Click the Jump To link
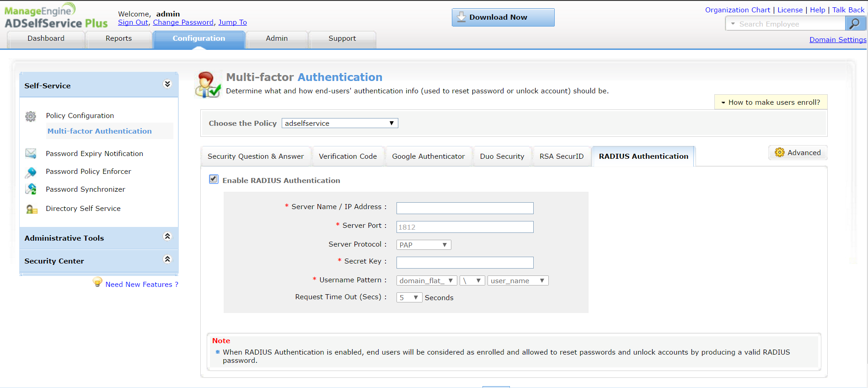This screenshot has height=388, width=868. 232,22
